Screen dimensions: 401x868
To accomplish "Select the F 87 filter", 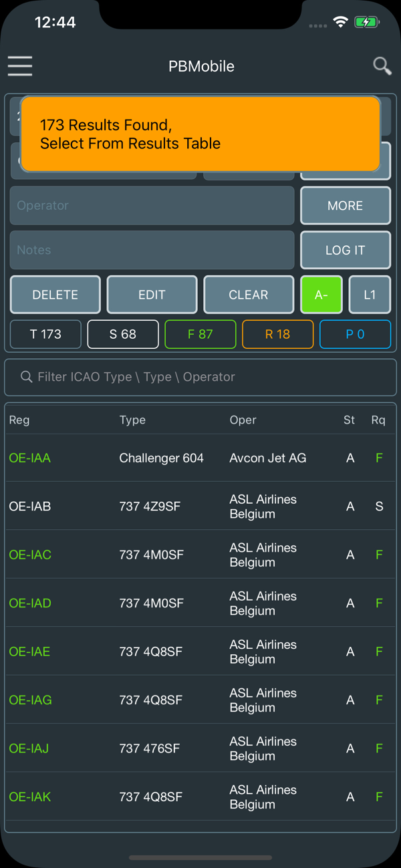I will coord(200,334).
